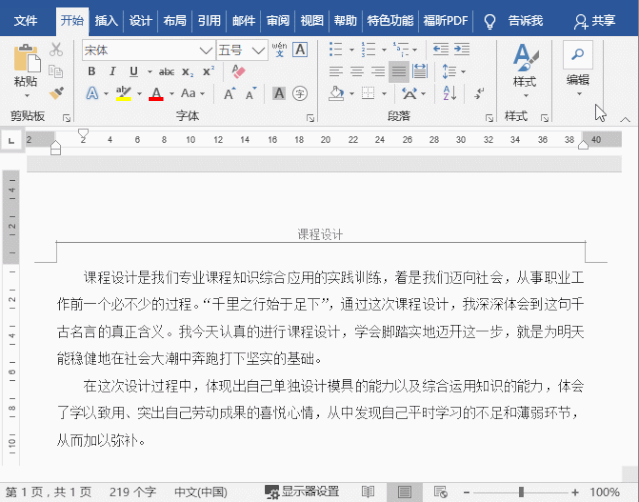
Task: Switch to read mode view icon
Action: point(368,492)
